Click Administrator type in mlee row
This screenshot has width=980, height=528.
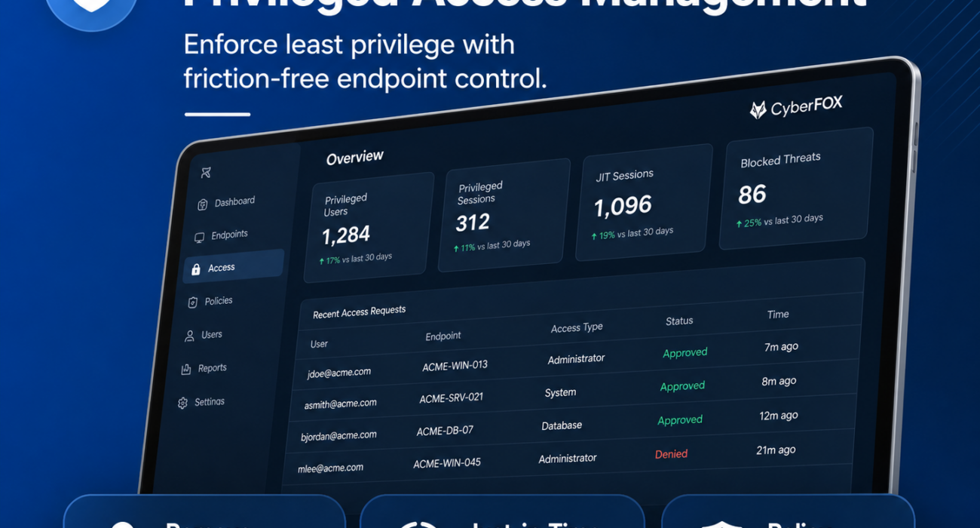568,459
